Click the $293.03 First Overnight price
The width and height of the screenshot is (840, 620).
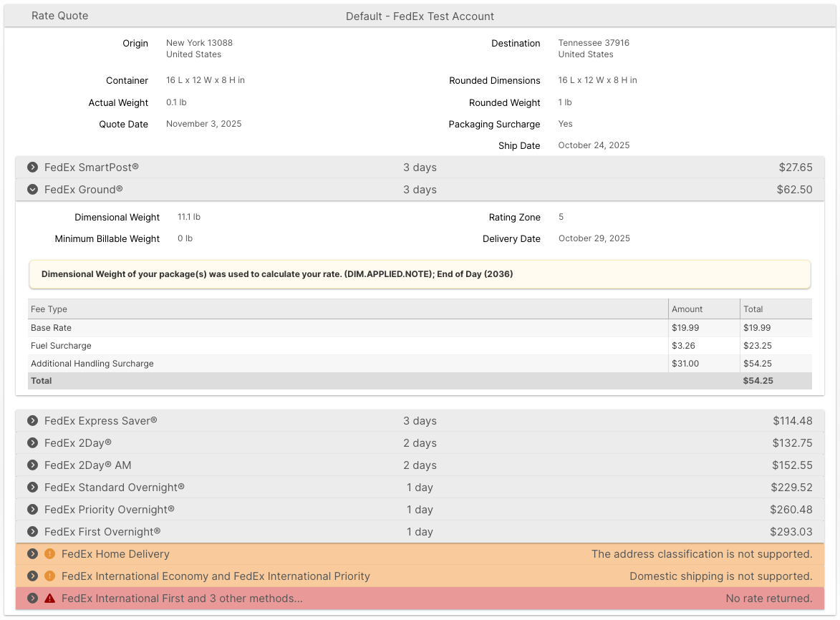pos(792,532)
